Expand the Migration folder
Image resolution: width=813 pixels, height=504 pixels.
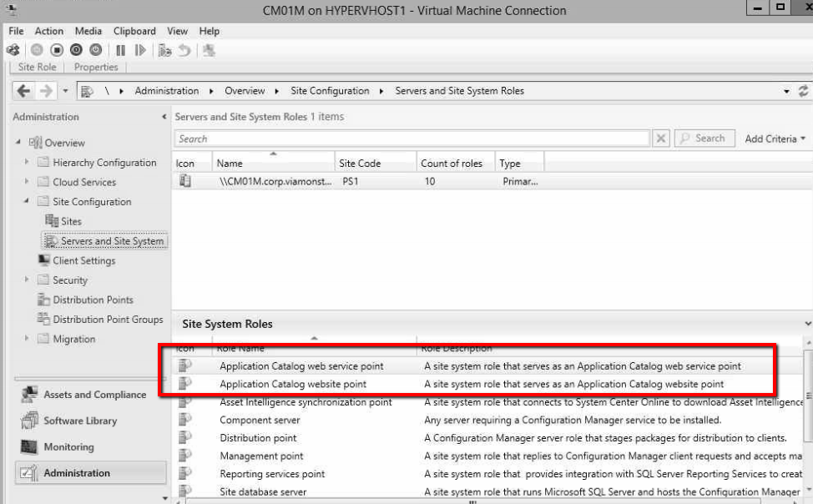click(x=27, y=339)
